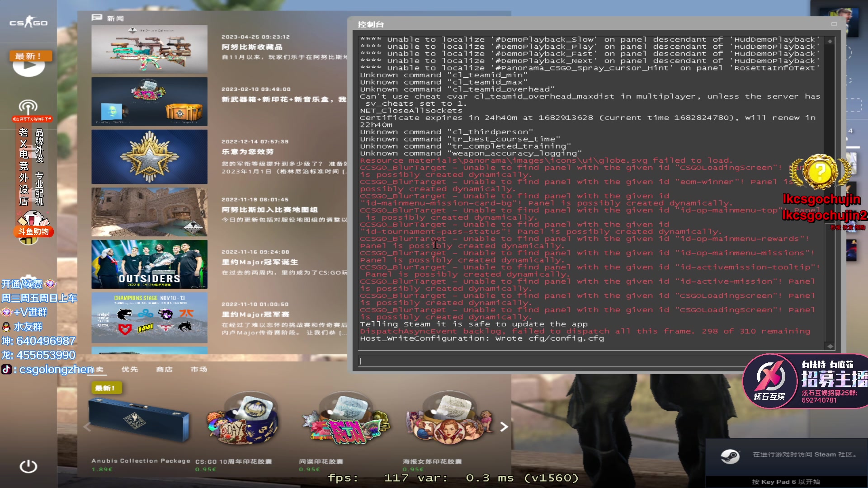Click the power quit icon
The image size is (868, 488).
coord(28,466)
